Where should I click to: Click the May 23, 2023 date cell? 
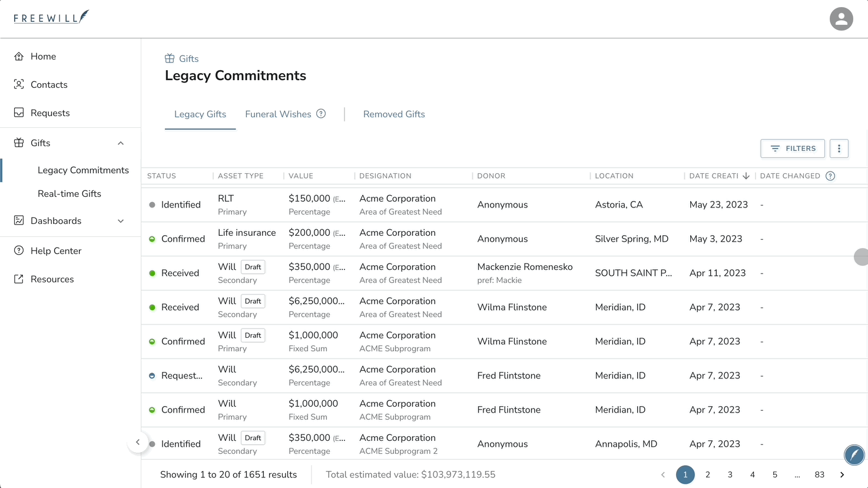(718, 205)
